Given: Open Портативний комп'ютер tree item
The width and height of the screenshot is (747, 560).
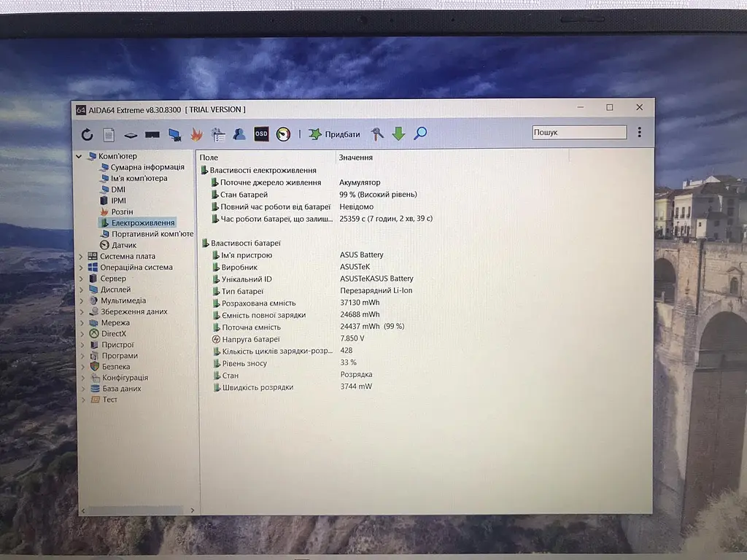Looking at the screenshot, I should point(152,234).
